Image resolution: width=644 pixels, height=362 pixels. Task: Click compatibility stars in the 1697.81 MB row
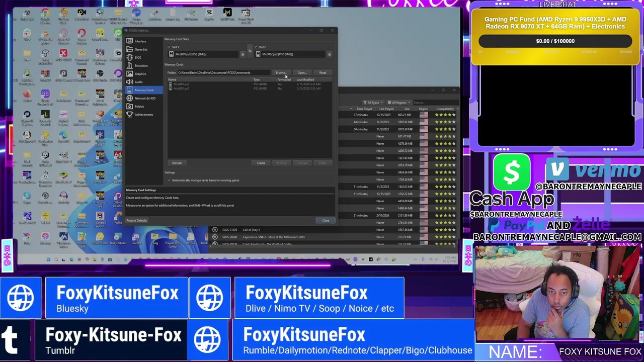[x=445, y=122]
